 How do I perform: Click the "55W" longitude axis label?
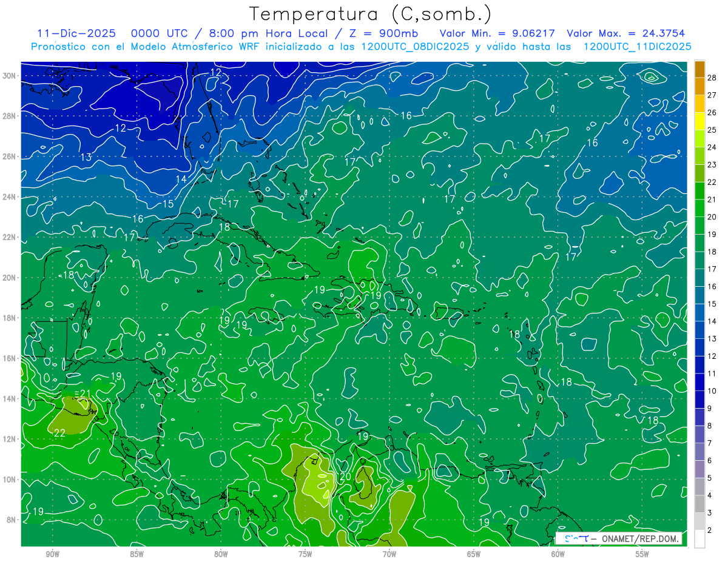[642, 554]
